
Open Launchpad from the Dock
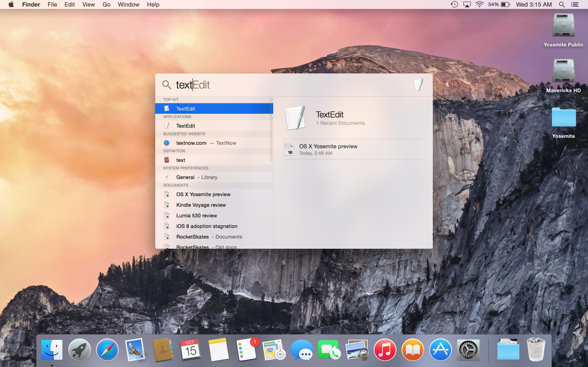79,350
